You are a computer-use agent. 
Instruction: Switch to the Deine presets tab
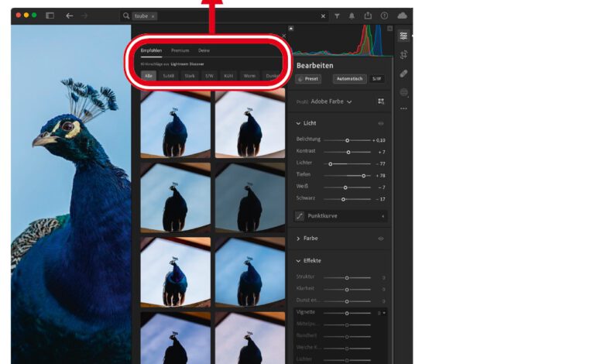point(204,50)
